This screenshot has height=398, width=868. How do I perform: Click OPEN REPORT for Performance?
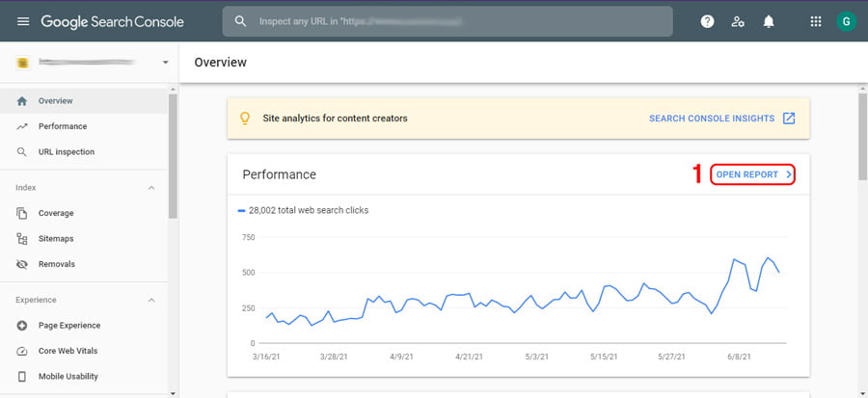[x=753, y=174]
